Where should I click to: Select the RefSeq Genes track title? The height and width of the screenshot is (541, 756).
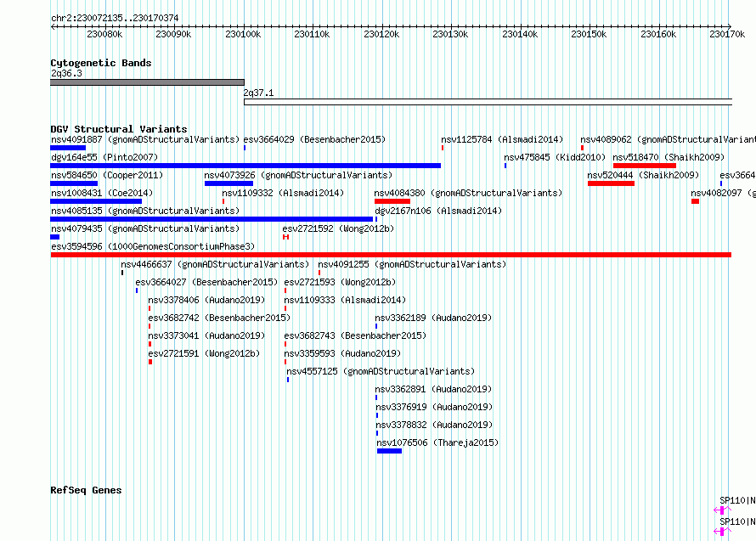[86, 490]
